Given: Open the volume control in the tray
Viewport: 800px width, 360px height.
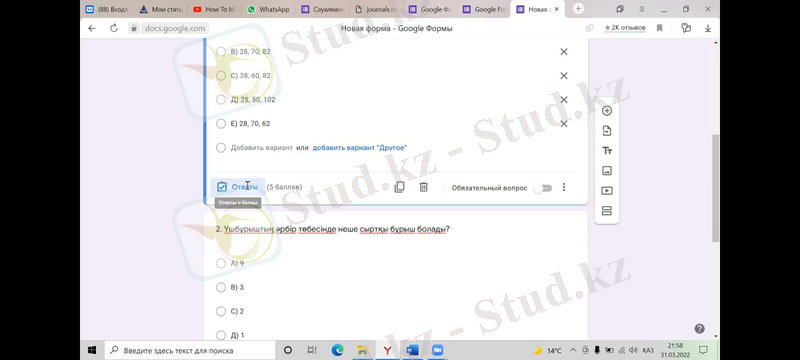Looking at the screenshot, I should (633, 350).
